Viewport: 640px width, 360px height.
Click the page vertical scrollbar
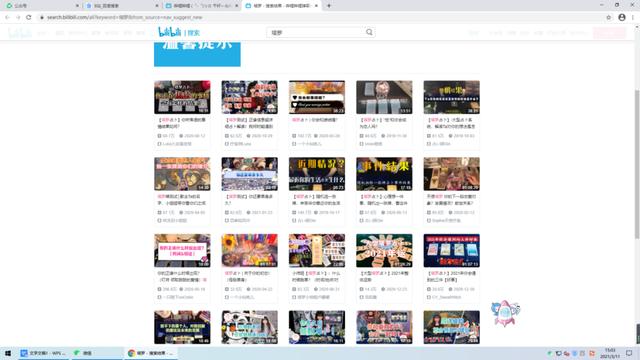[x=637, y=163]
